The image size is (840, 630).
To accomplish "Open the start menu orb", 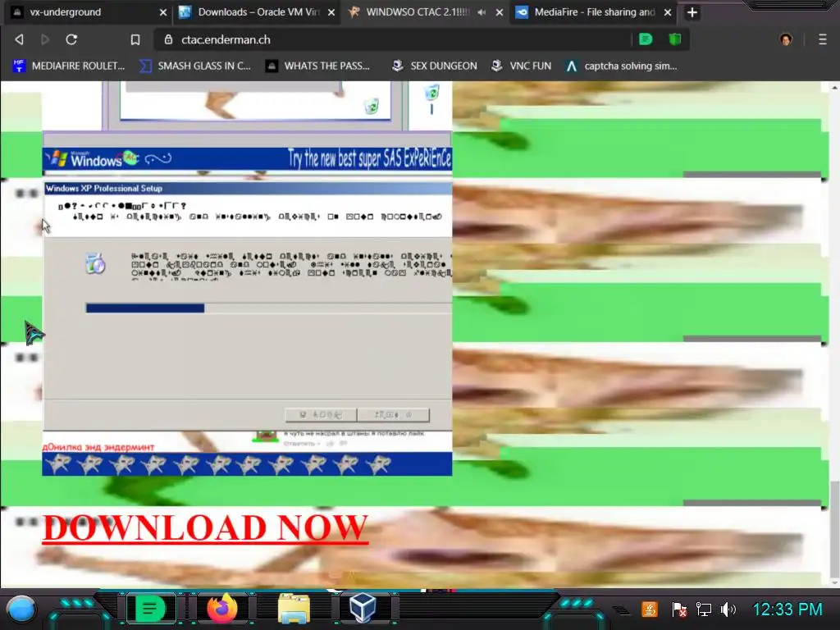I will coord(21,609).
